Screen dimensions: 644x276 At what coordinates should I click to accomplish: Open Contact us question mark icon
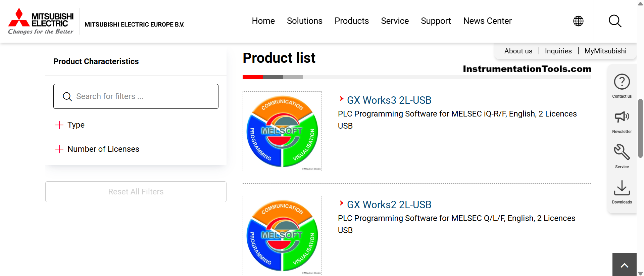[622, 82]
